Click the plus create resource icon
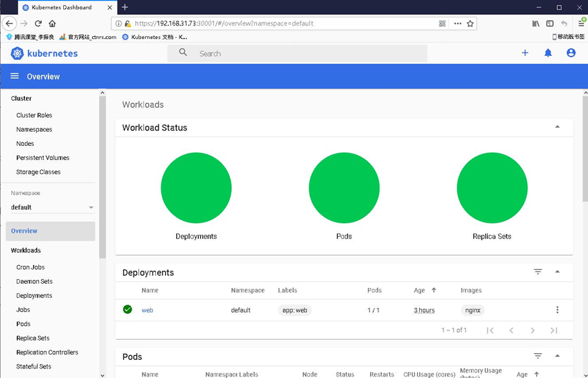 [x=525, y=53]
